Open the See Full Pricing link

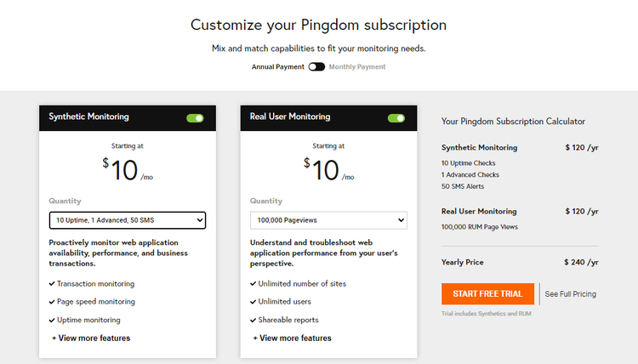click(570, 294)
